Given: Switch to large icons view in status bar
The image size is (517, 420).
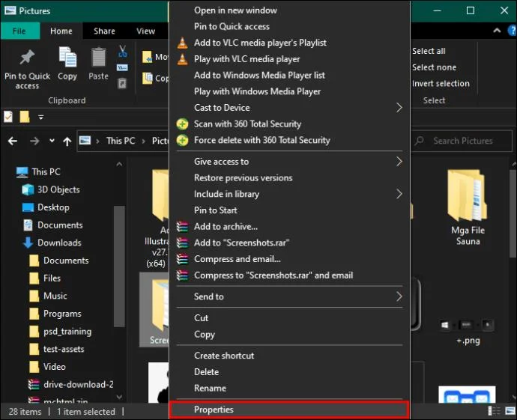Looking at the screenshot, I should coord(510,411).
